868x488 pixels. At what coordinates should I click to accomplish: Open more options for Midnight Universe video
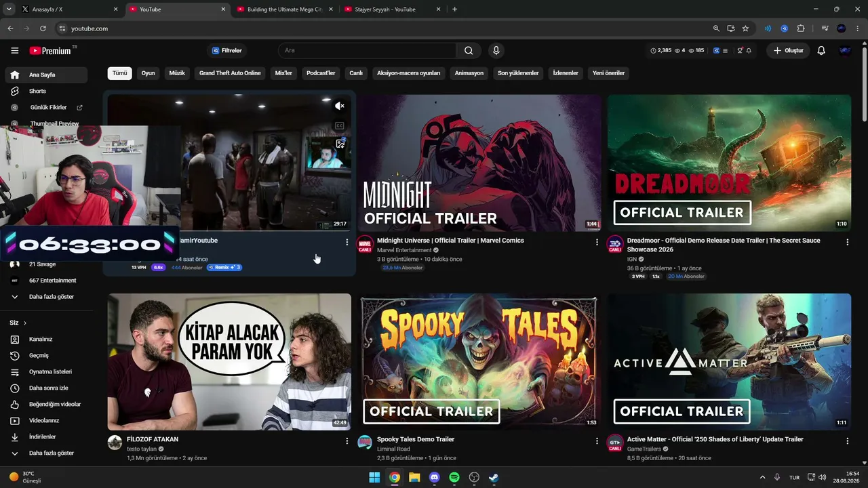pos(597,242)
